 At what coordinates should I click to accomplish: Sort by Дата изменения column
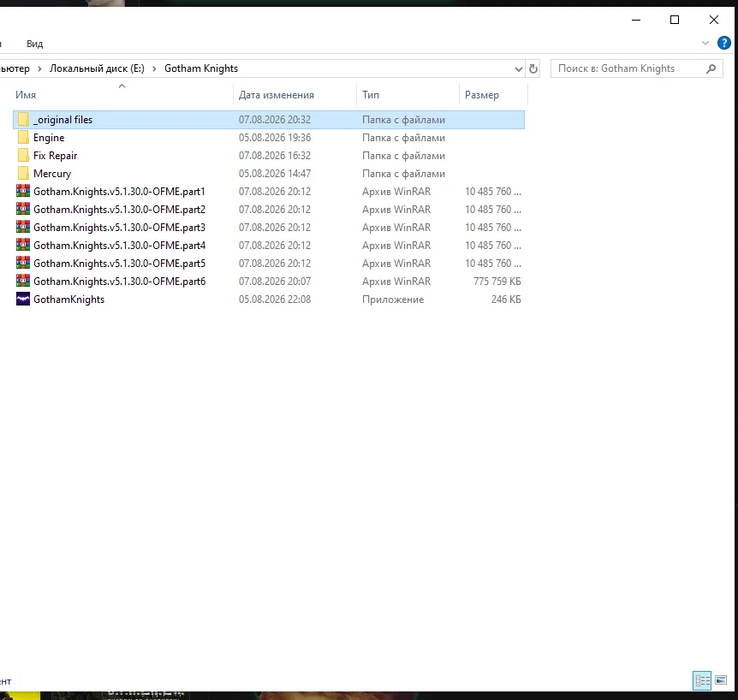click(x=277, y=95)
